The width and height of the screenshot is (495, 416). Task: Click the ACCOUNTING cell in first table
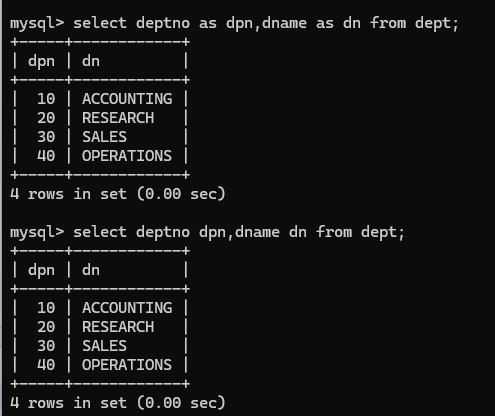[127, 99]
